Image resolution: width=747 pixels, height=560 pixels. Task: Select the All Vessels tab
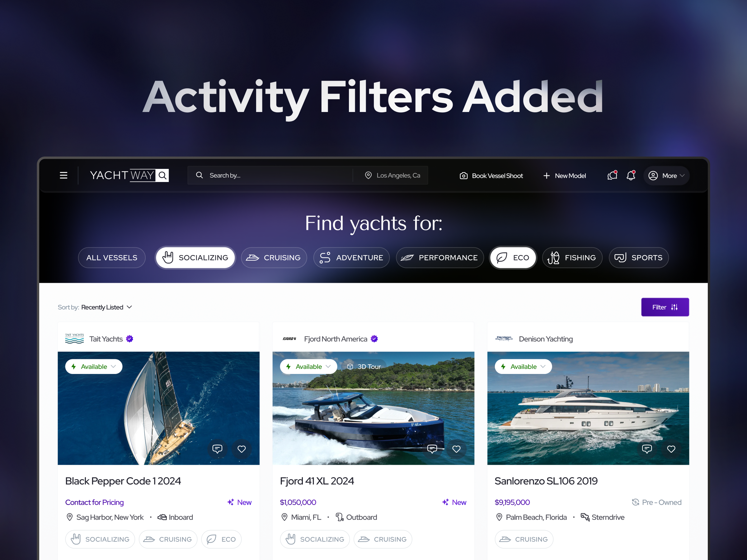pyautogui.click(x=112, y=258)
